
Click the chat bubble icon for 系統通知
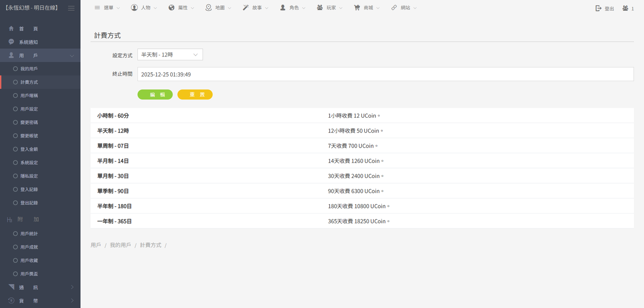click(11, 42)
